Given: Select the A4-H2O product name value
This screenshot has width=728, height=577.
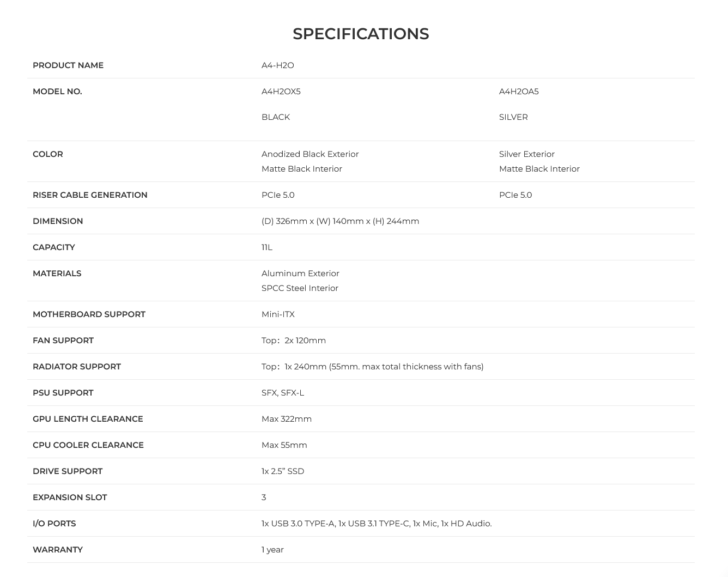Looking at the screenshot, I should [278, 65].
